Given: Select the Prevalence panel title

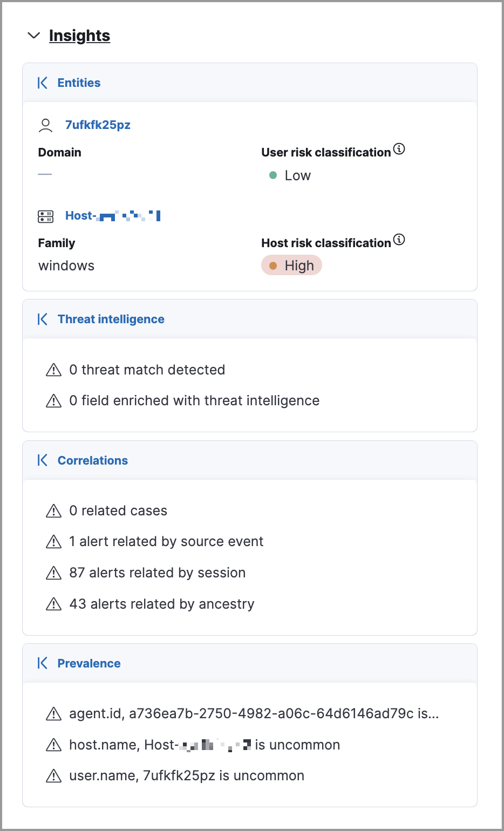Looking at the screenshot, I should (89, 663).
